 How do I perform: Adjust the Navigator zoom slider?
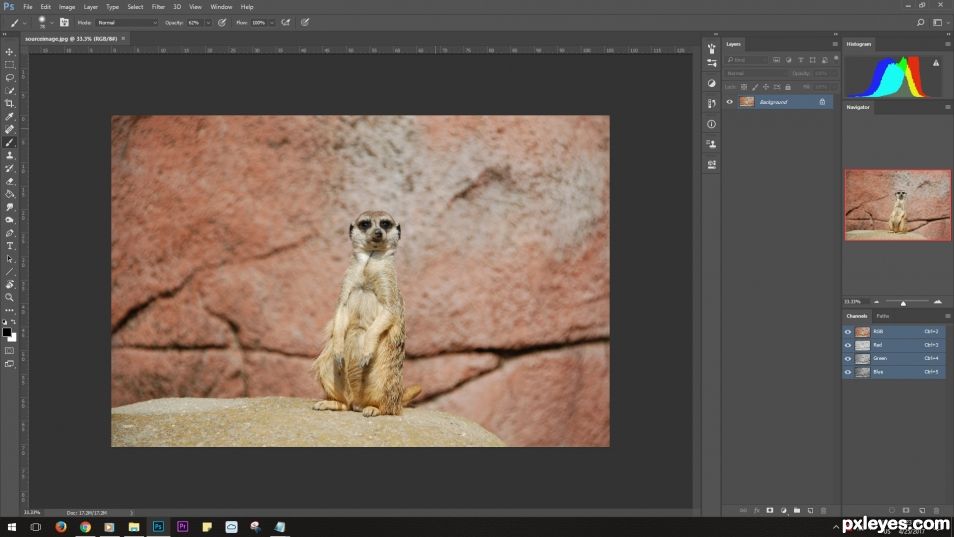(x=904, y=302)
